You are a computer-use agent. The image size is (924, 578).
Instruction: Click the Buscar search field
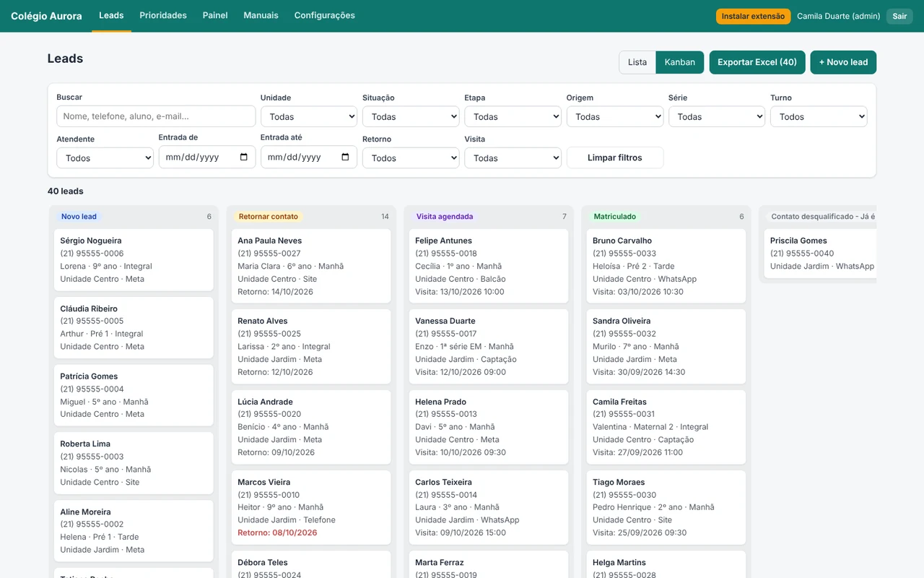pos(156,116)
